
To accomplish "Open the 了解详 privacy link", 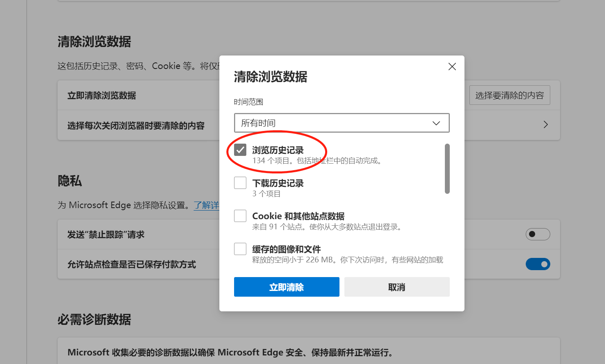I will click(206, 205).
